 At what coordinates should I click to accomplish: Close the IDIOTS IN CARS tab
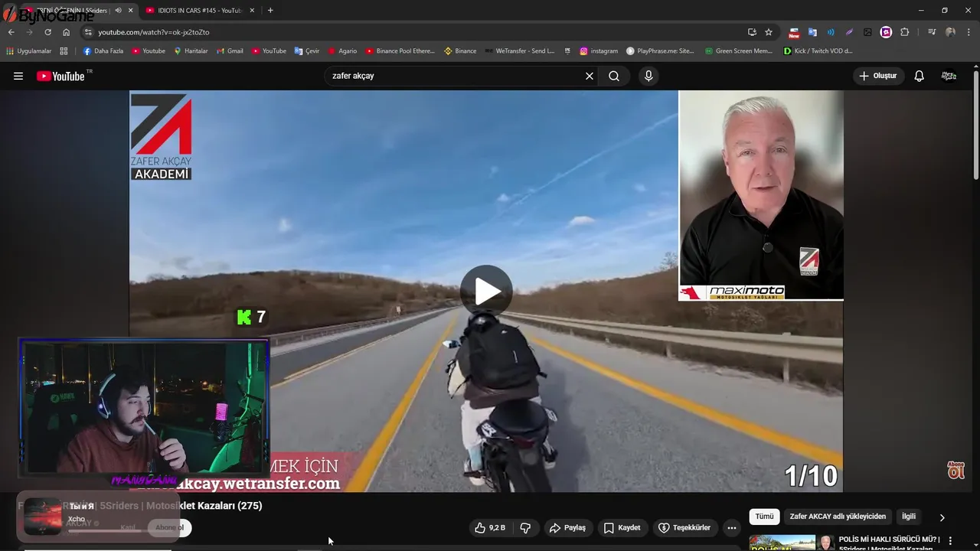pyautogui.click(x=252, y=11)
